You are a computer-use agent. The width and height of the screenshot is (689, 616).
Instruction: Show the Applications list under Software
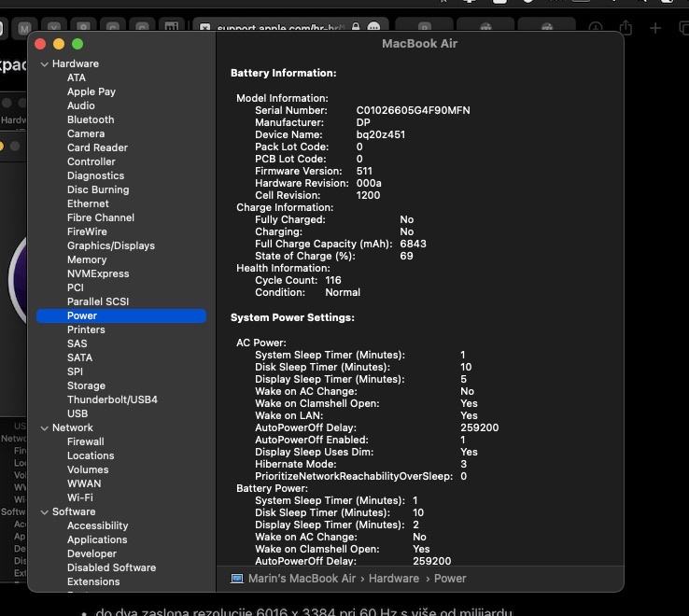point(97,539)
